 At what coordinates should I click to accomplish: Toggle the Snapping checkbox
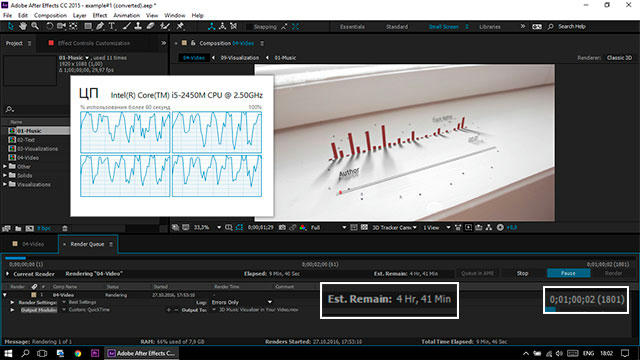click(249, 27)
